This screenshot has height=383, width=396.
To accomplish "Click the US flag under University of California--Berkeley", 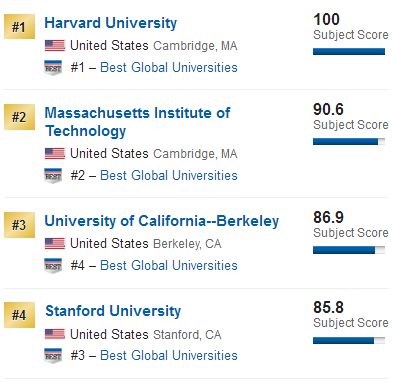I will click(x=55, y=244).
